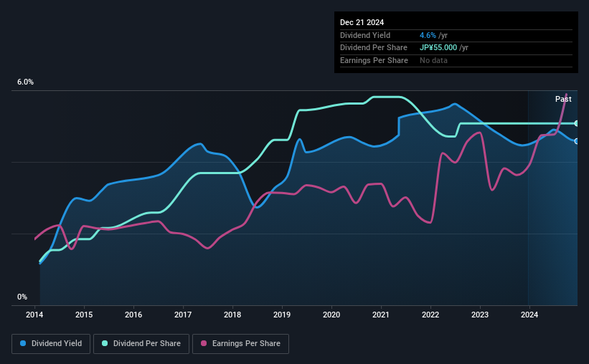This screenshot has width=589, height=364.
Task: Toggle the Dividend Yield legend button
Action: (x=51, y=344)
